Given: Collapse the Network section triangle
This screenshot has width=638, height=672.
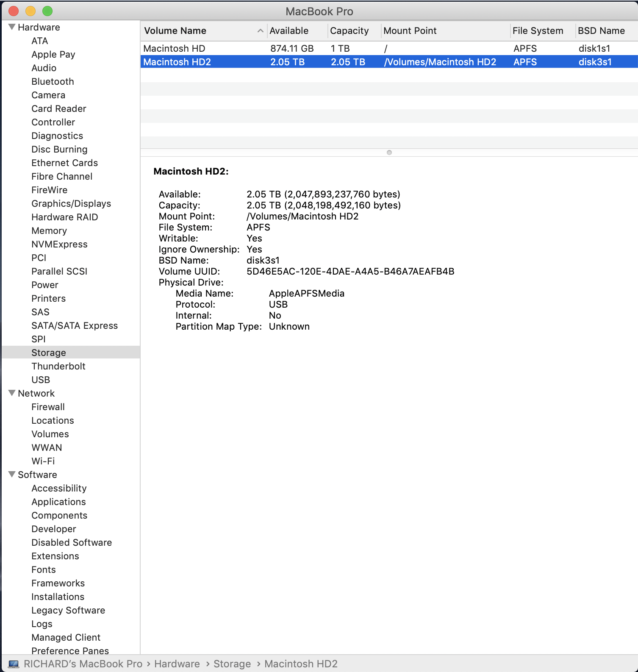Looking at the screenshot, I should (x=12, y=393).
